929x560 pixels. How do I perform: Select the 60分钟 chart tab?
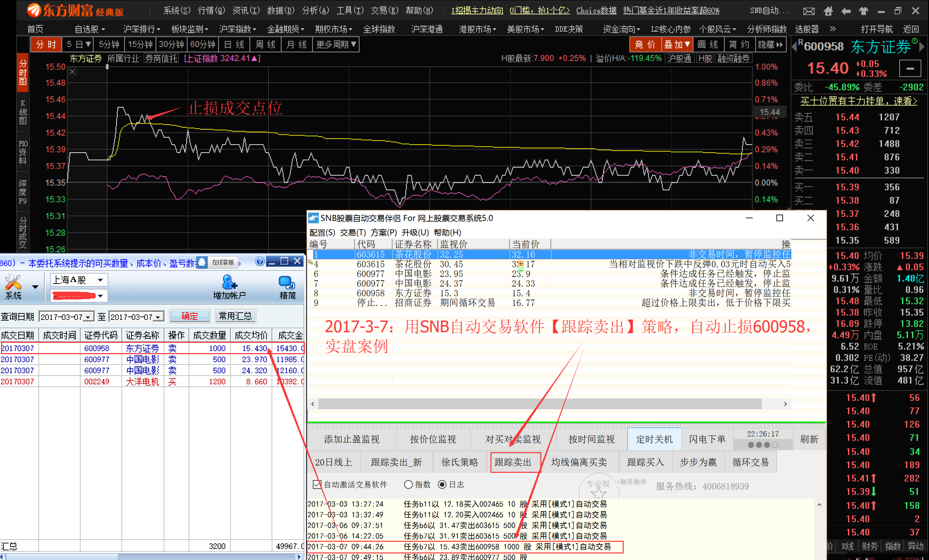202,45
